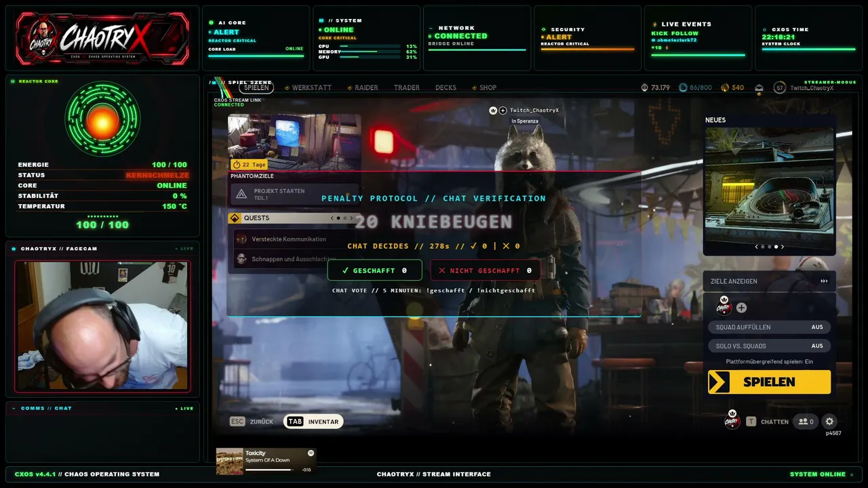Click the Quests header diamond icon
Viewport: 868px width, 488px height.
235,218
